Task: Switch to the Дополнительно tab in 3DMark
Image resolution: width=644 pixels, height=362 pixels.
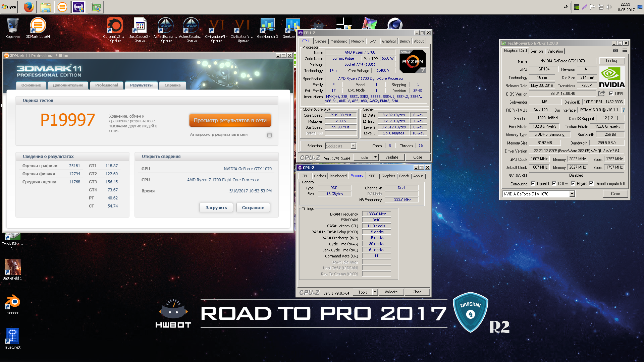Action: click(68, 85)
